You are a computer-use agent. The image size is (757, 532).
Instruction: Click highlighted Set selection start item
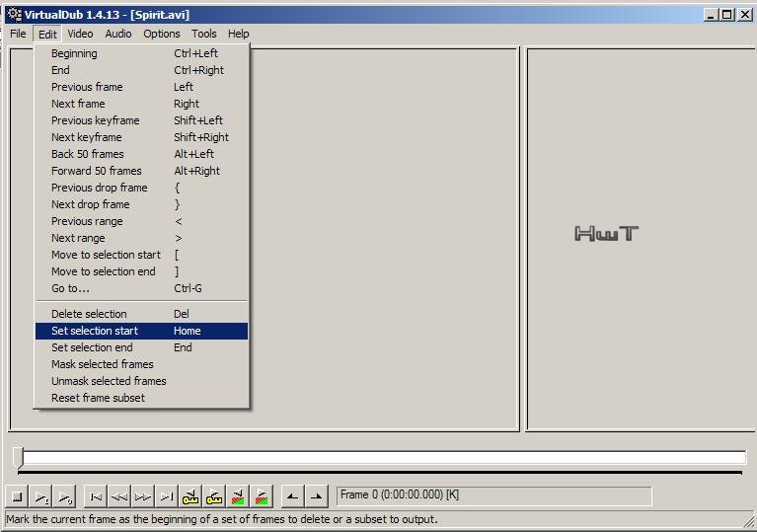141,332
